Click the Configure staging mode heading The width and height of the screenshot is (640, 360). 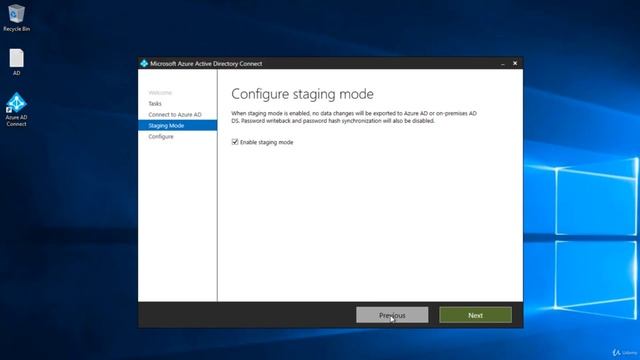302,94
